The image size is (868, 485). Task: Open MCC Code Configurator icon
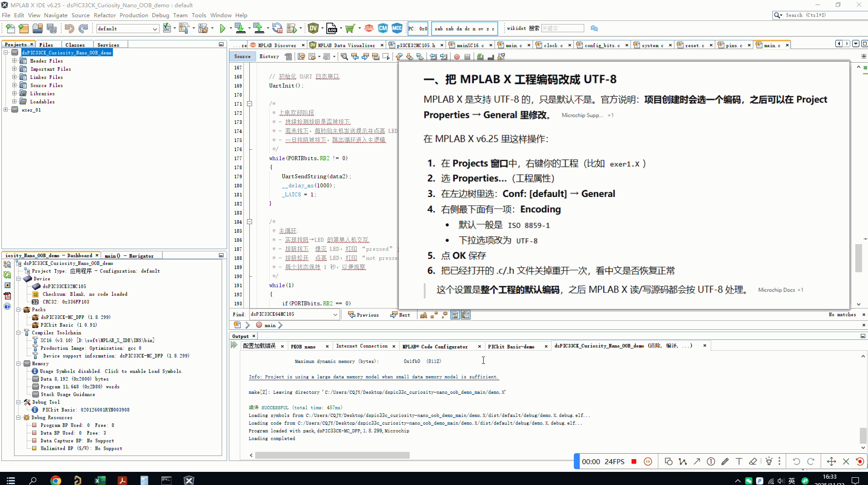click(397, 29)
